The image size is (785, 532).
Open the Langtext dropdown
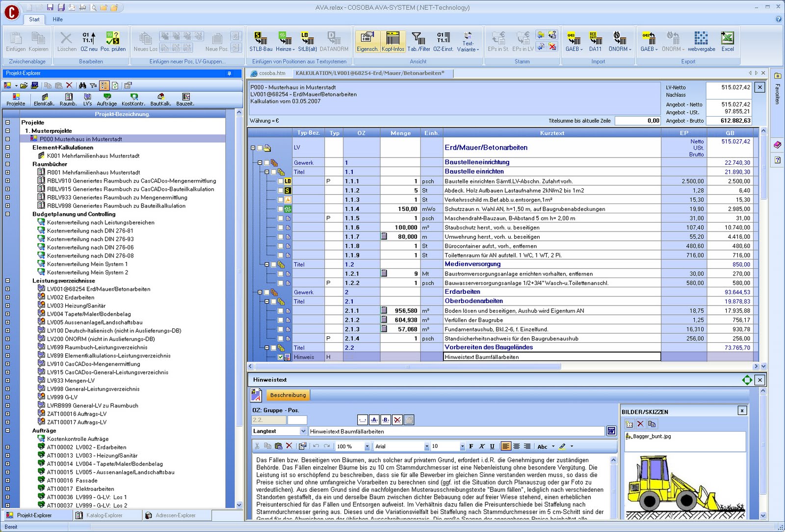[x=303, y=431]
